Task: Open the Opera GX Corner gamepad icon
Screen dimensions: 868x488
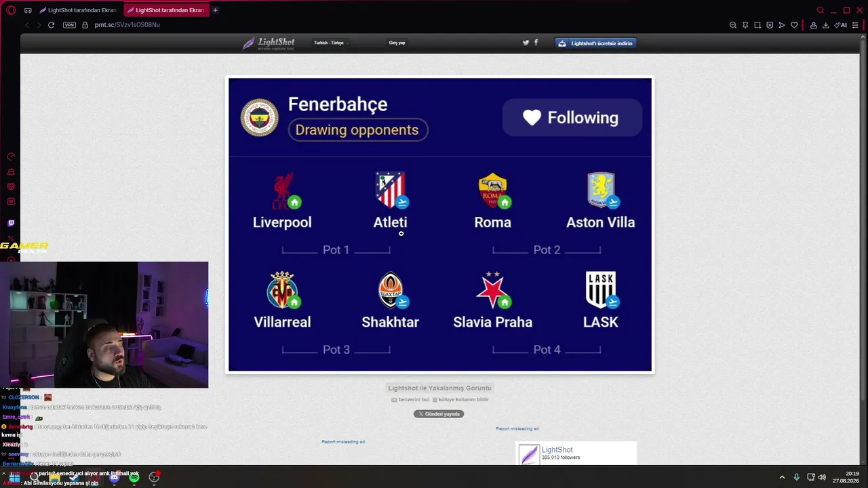Action: click(x=28, y=10)
